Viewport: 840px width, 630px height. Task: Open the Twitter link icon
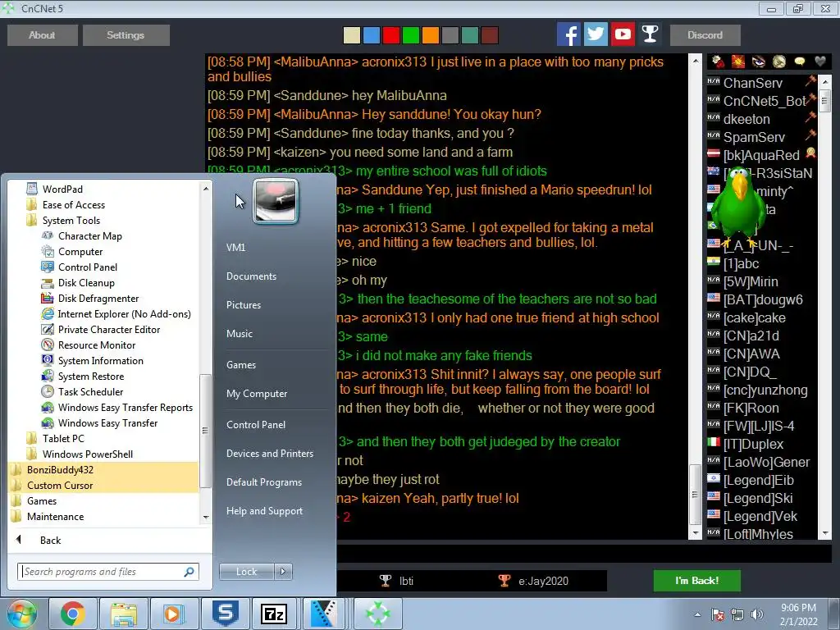point(596,34)
